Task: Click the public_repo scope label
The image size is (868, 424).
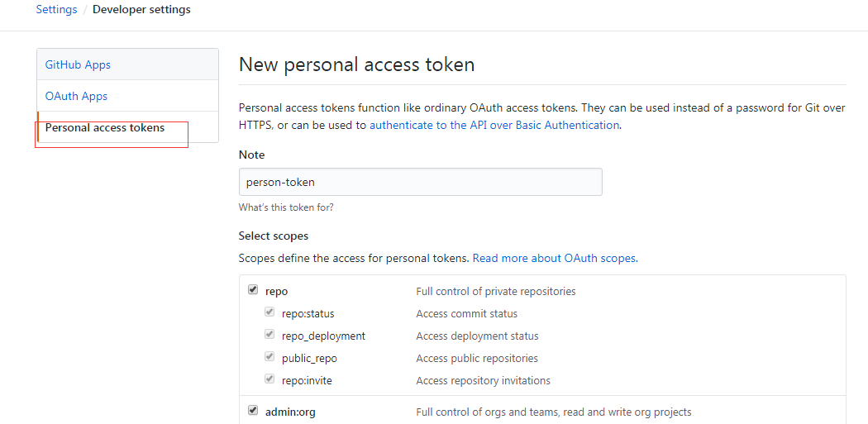Action: [x=309, y=359]
